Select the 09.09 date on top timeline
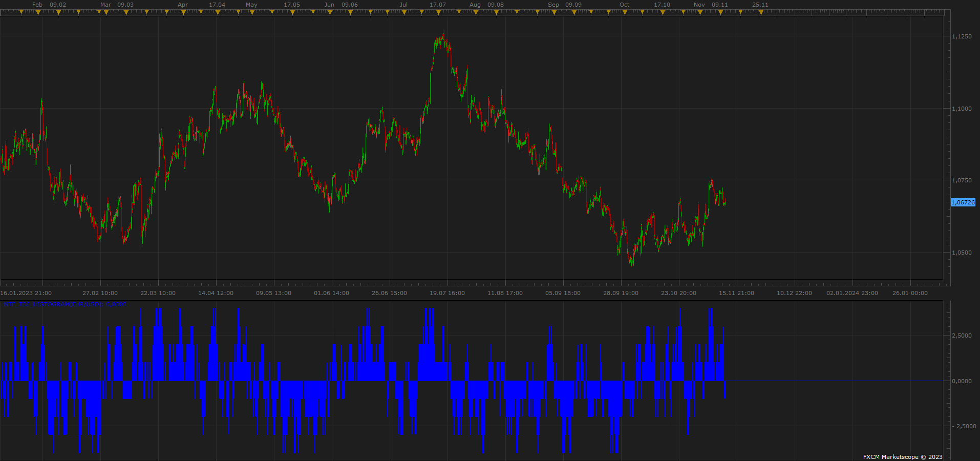 573,5
